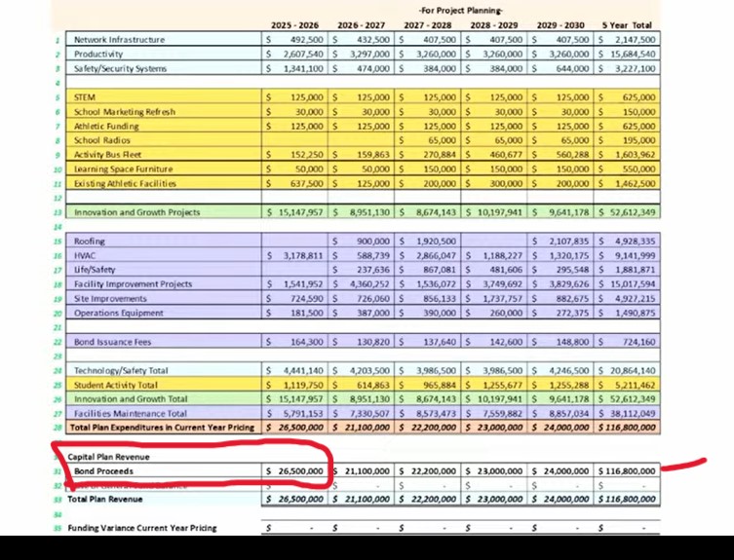Select Total Plan Revenue 24,000,000 cell
Screen dimensions: 734x560
pyautogui.click(x=560, y=500)
